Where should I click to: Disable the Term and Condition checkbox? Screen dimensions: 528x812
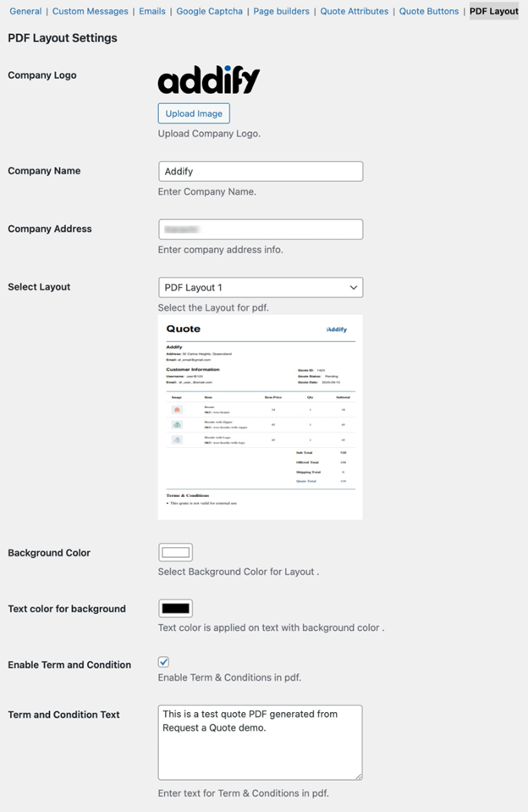(163, 661)
